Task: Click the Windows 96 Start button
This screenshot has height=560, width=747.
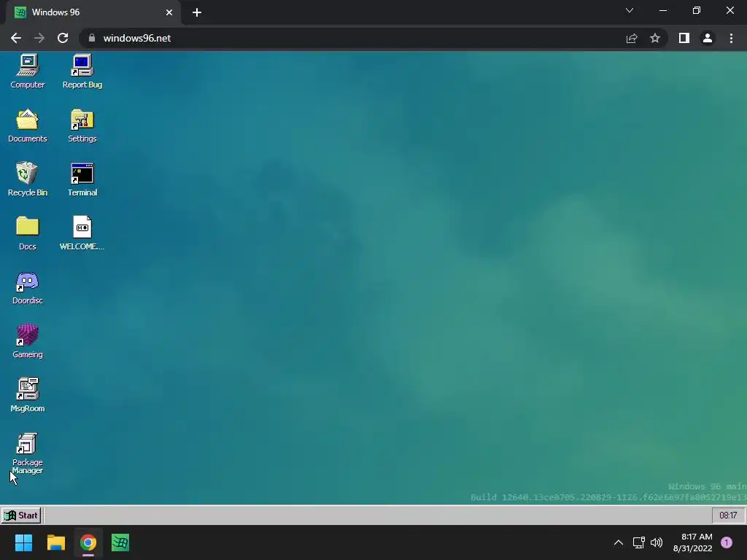Action: tap(21, 516)
